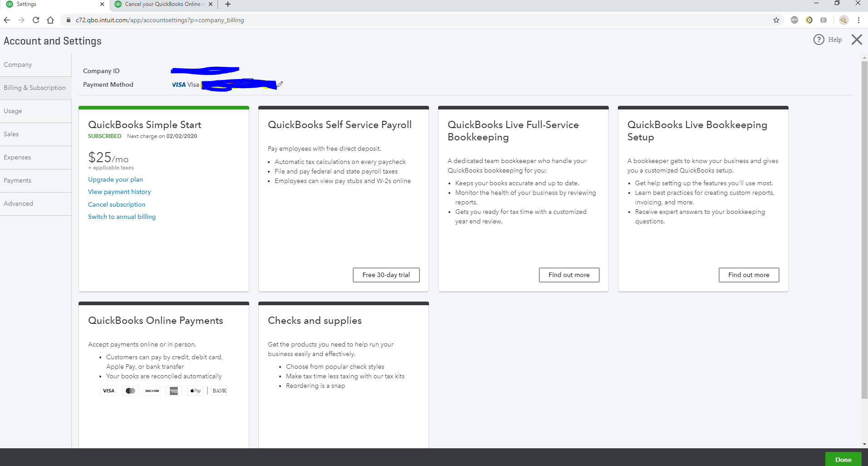The image size is (868, 466).
Task: Click the Cancel subscription link
Action: click(x=117, y=204)
